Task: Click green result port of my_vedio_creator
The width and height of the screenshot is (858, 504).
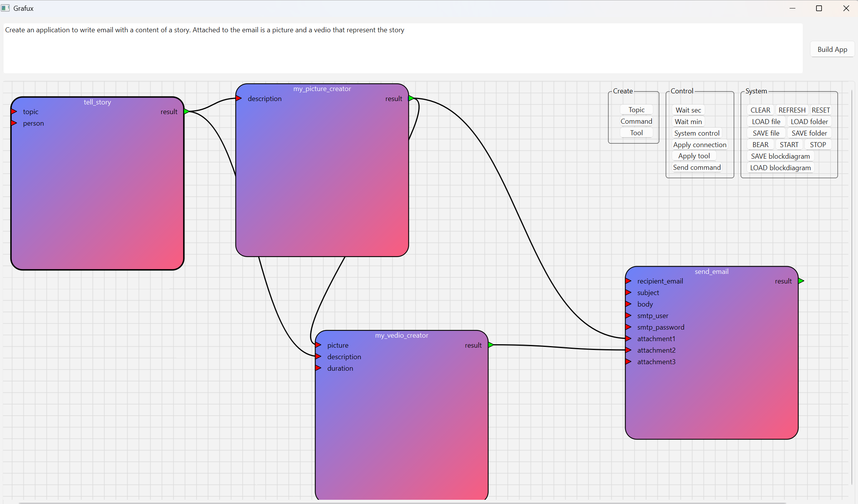Action: point(491,345)
